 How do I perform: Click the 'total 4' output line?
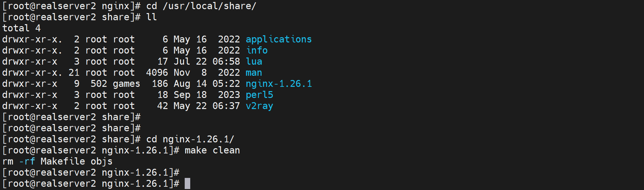pyautogui.click(x=21, y=28)
